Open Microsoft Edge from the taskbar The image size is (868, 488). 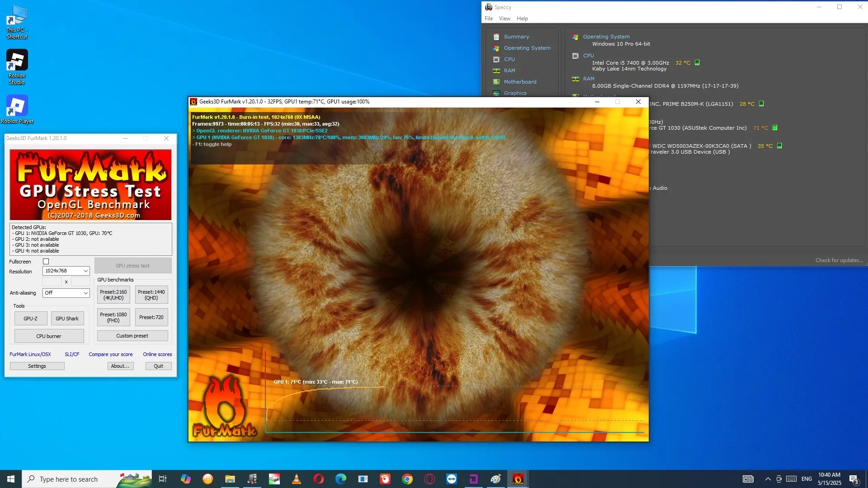[341, 479]
